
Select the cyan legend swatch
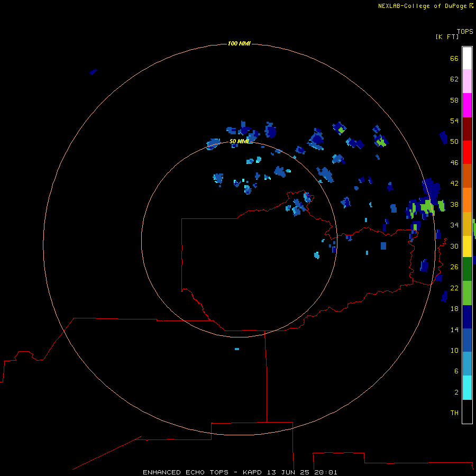click(x=467, y=388)
